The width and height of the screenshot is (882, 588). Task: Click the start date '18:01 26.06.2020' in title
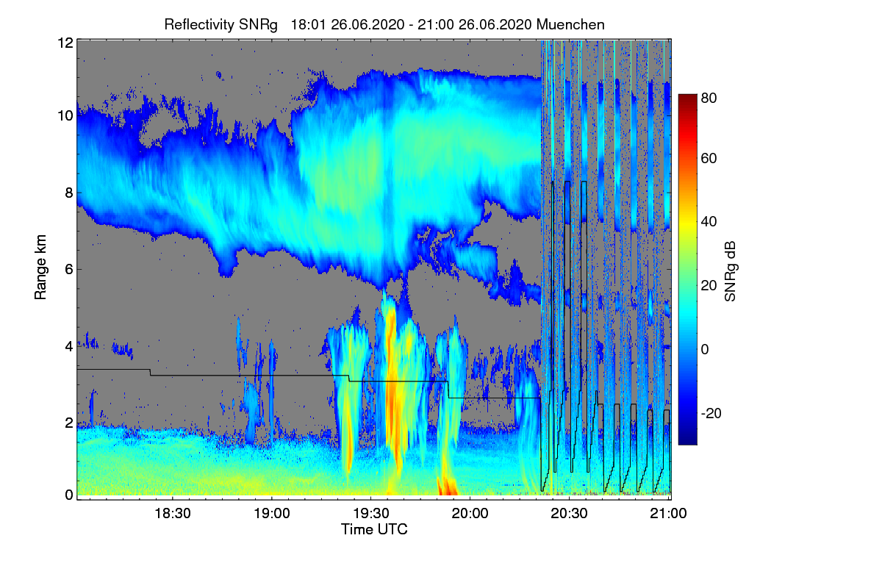(x=348, y=24)
